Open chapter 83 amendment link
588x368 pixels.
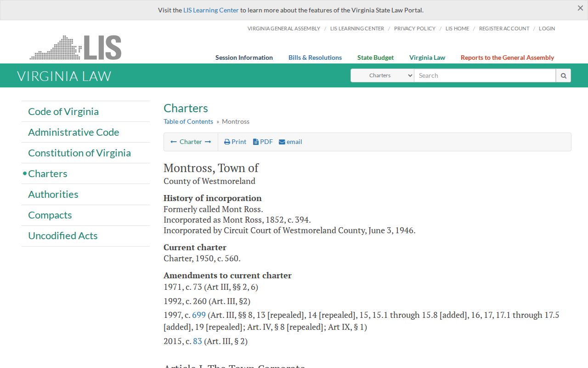coord(198,341)
